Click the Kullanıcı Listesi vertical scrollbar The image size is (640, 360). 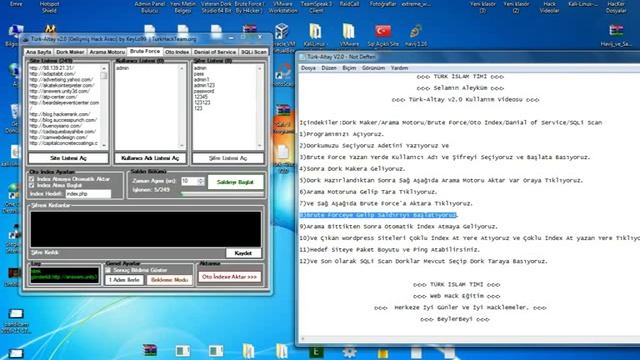pyautogui.click(x=182, y=106)
